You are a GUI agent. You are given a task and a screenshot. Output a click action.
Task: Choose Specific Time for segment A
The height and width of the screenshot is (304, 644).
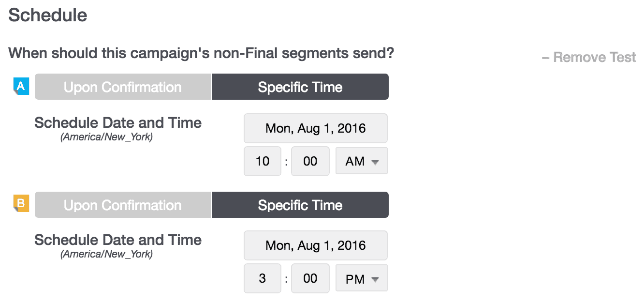click(x=300, y=87)
